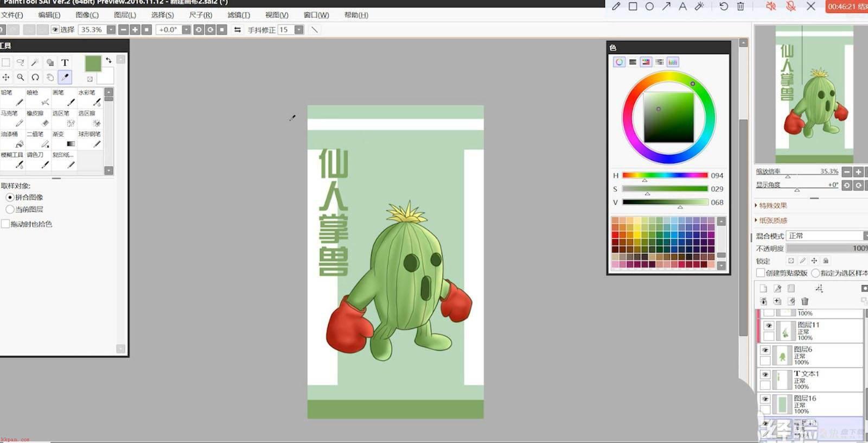Viewport: 868px width, 443px height.
Task: Open the 视图(V) menu
Action: click(x=277, y=15)
